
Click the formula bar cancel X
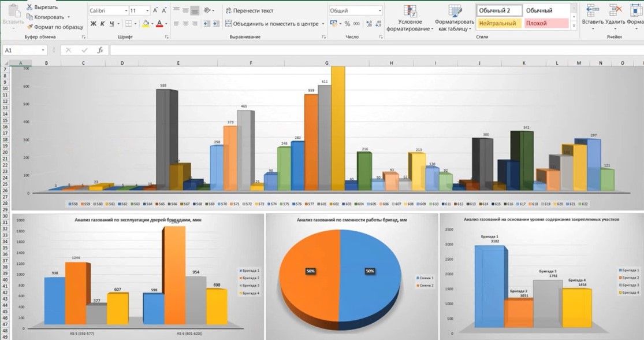pyautogui.click(x=69, y=50)
